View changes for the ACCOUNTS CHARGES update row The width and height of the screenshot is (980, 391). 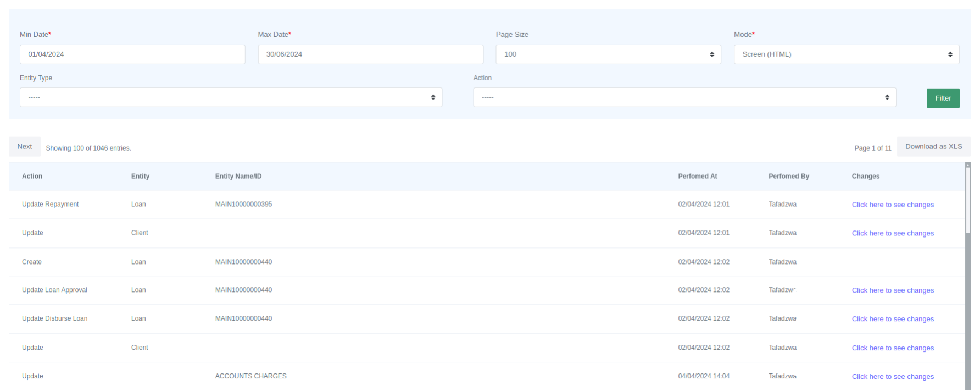[892, 377]
